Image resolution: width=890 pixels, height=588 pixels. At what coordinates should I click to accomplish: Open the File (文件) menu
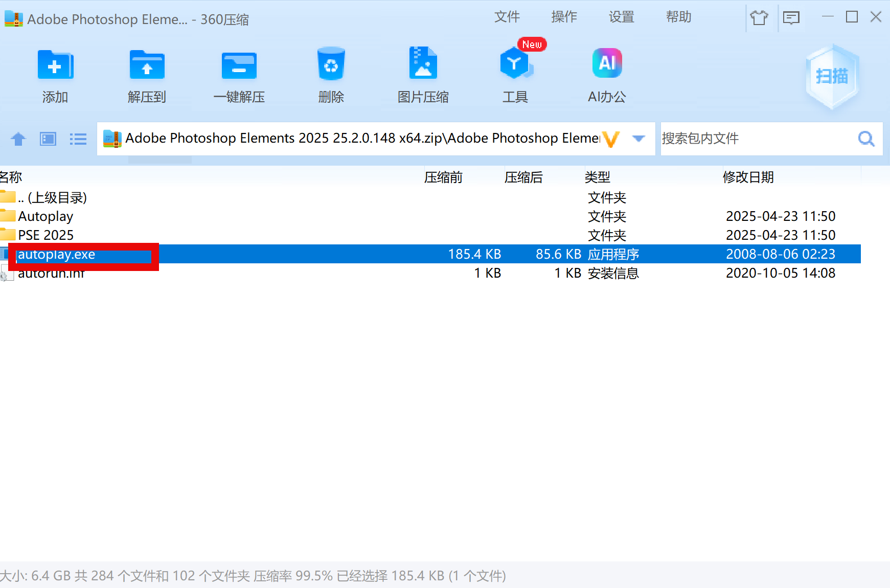[507, 17]
